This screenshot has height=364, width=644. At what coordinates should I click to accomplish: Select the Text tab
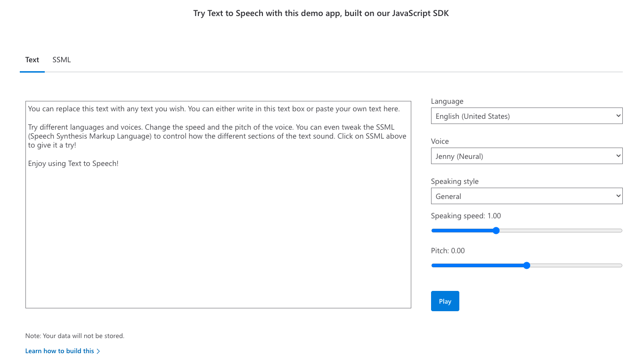(32, 60)
